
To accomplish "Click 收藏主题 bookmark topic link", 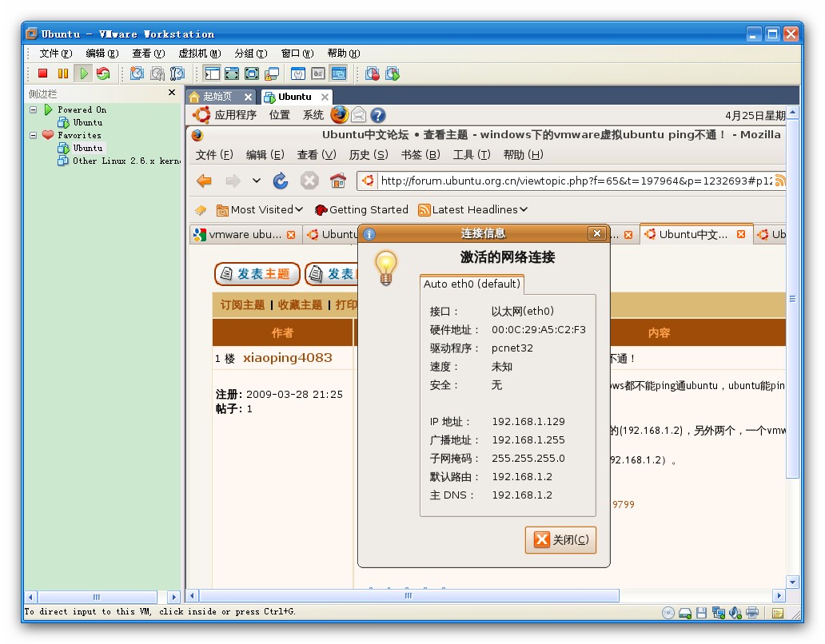I will 300,305.
